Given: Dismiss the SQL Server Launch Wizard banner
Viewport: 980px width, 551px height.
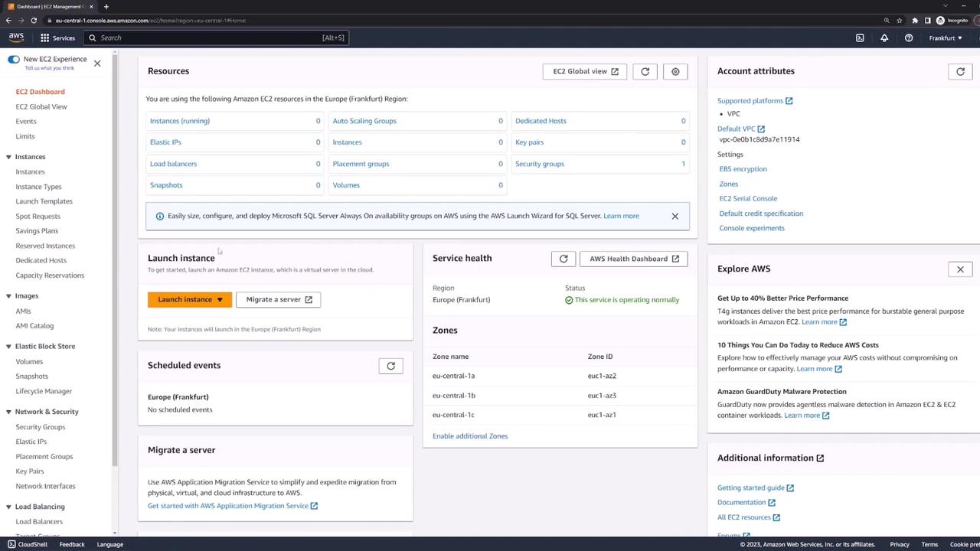Looking at the screenshot, I should 675,216.
